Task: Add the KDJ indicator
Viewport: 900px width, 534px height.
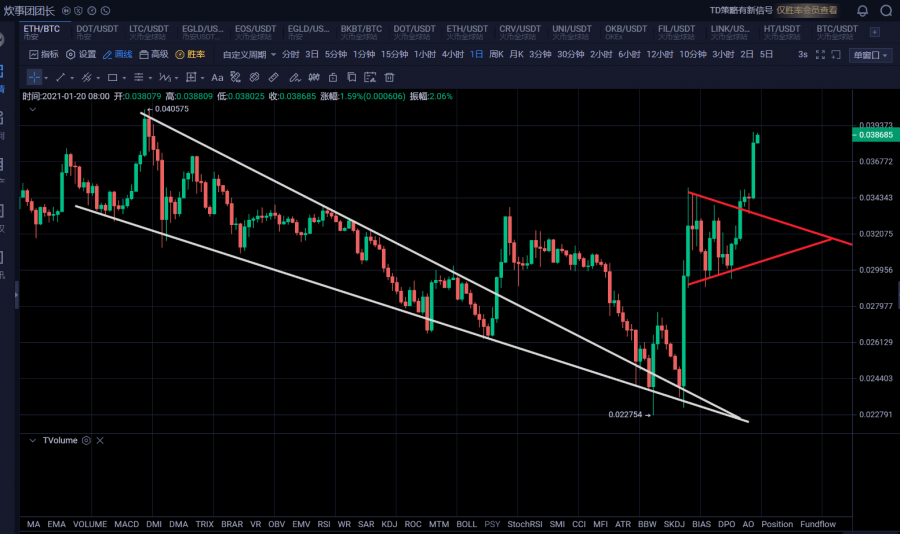Action: pos(389,524)
